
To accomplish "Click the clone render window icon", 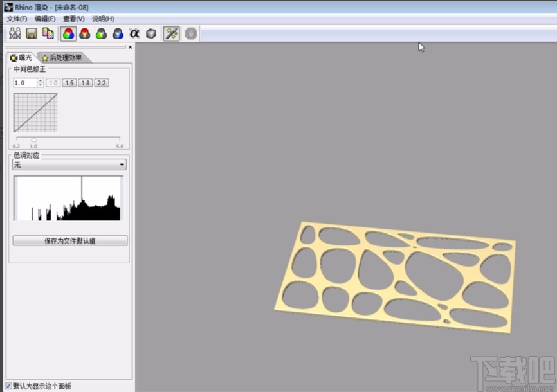I will click(x=15, y=33).
